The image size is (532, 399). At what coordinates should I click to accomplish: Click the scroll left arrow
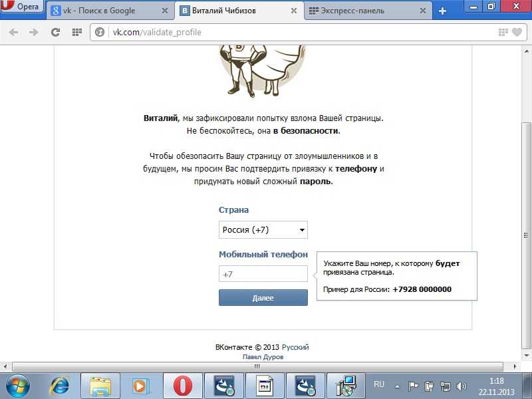click(5, 366)
